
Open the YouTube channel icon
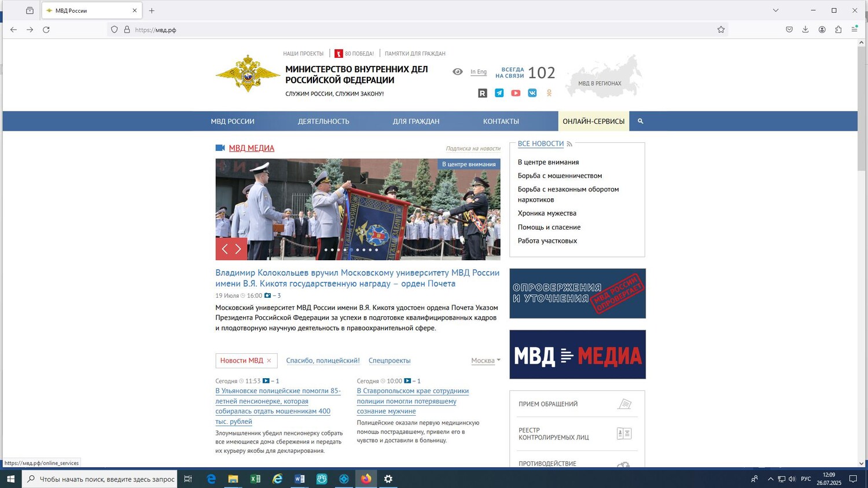[x=516, y=93]
